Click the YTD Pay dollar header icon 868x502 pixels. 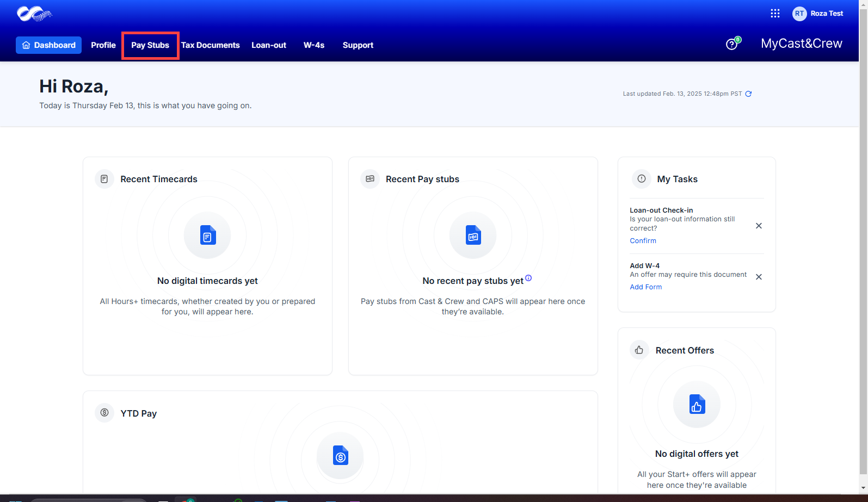click(104, 413)
